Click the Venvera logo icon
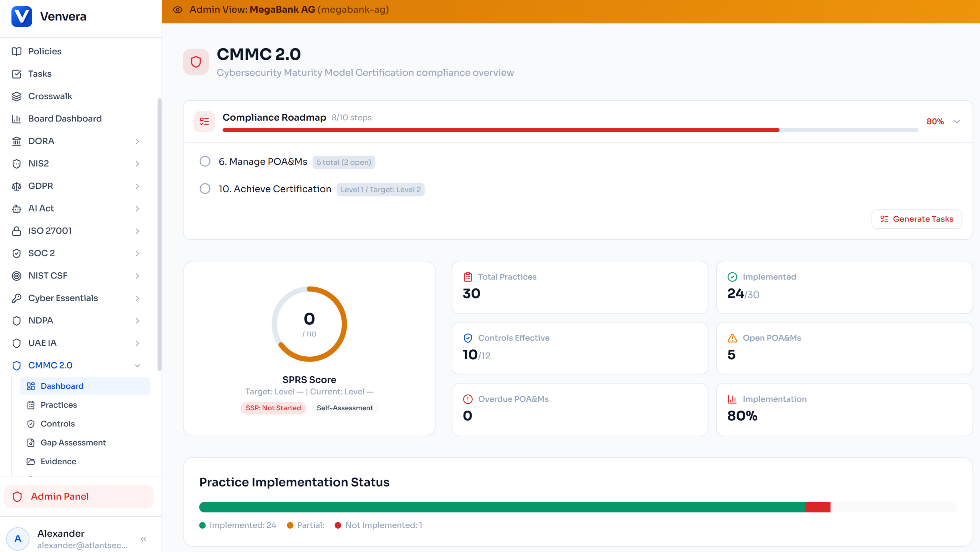This screenshot has height=552, width=980. 21,16
